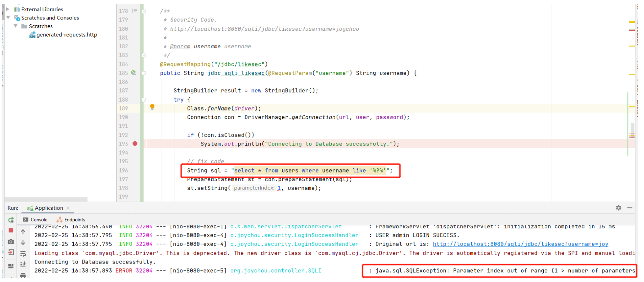
Task: Click the request mapping gutter icon on line 185
Action: [134, 73]
